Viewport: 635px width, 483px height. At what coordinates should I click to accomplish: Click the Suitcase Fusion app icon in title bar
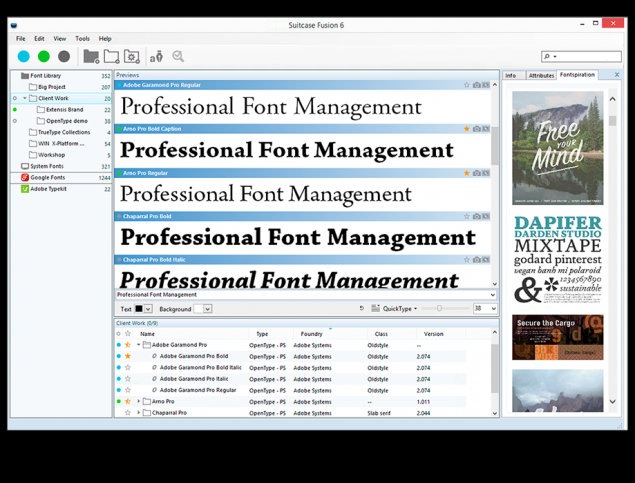click(x=14, y=25)
